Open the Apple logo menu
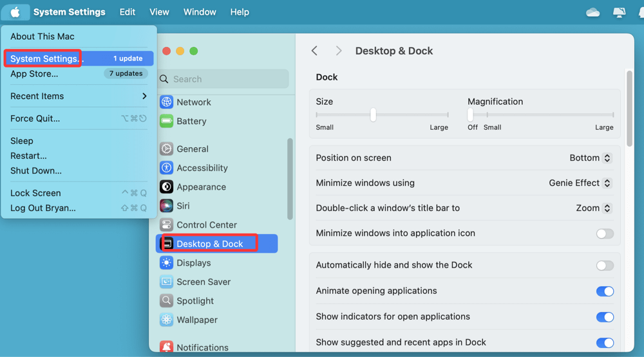 click(x=15, y=12)
